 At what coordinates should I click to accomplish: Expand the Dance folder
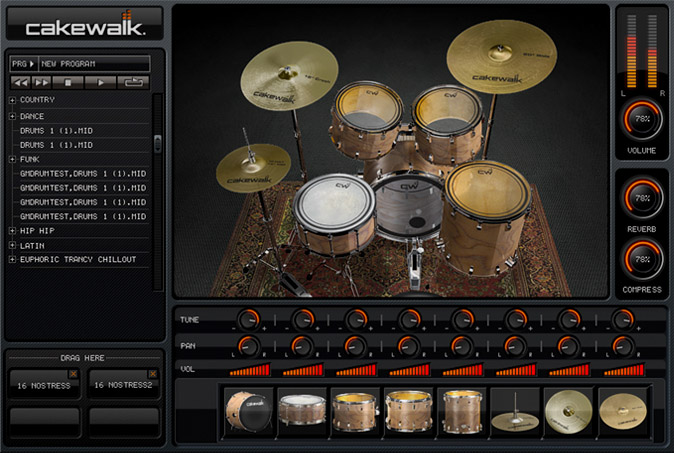[x=12, y=116]
